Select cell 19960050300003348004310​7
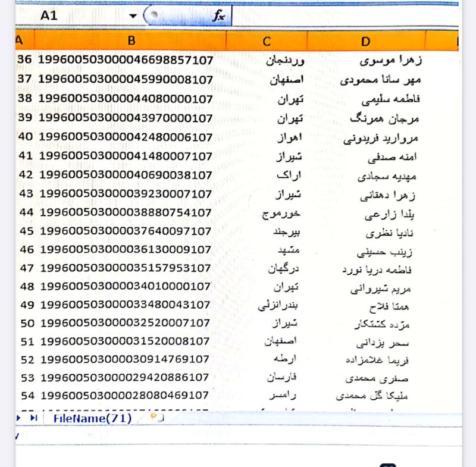 (x=126, y=305)
